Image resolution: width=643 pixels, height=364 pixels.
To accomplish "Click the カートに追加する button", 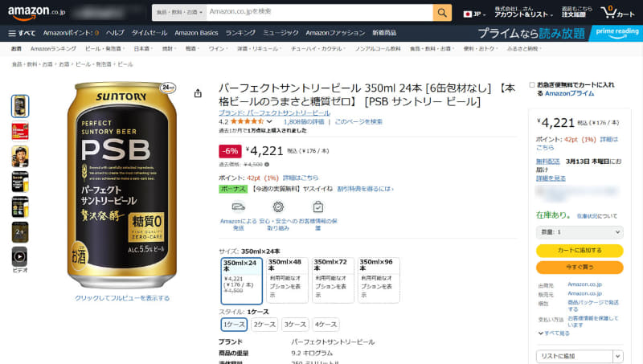I will (579, 251).
